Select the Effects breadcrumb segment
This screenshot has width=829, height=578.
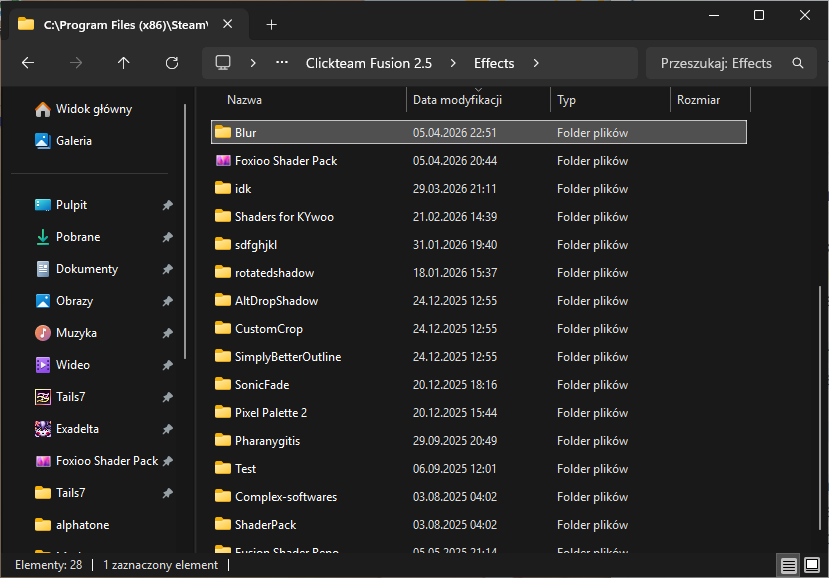(x=494, y=63)
